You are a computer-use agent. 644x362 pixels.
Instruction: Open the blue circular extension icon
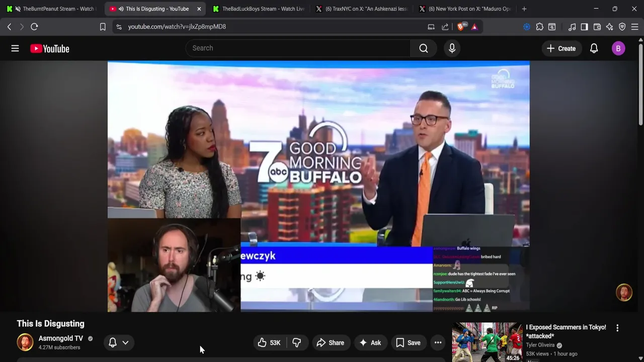[x=527, y=27]
